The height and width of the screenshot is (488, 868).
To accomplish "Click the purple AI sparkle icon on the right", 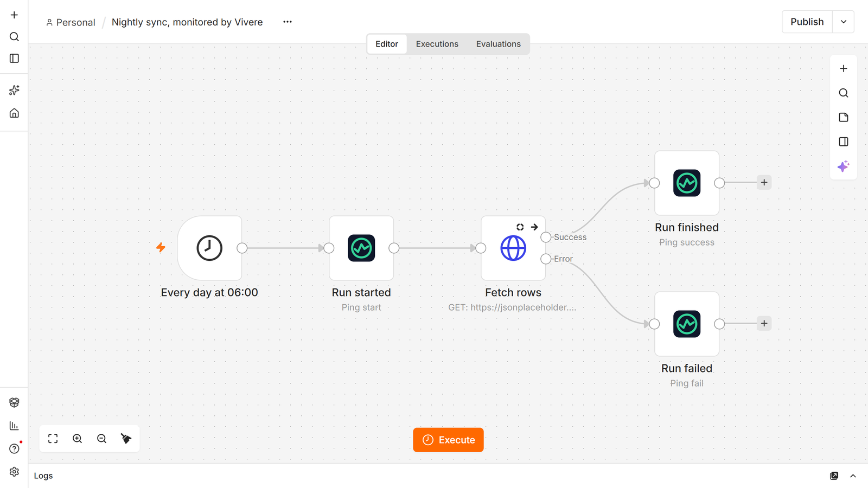I will pos(844,166).
